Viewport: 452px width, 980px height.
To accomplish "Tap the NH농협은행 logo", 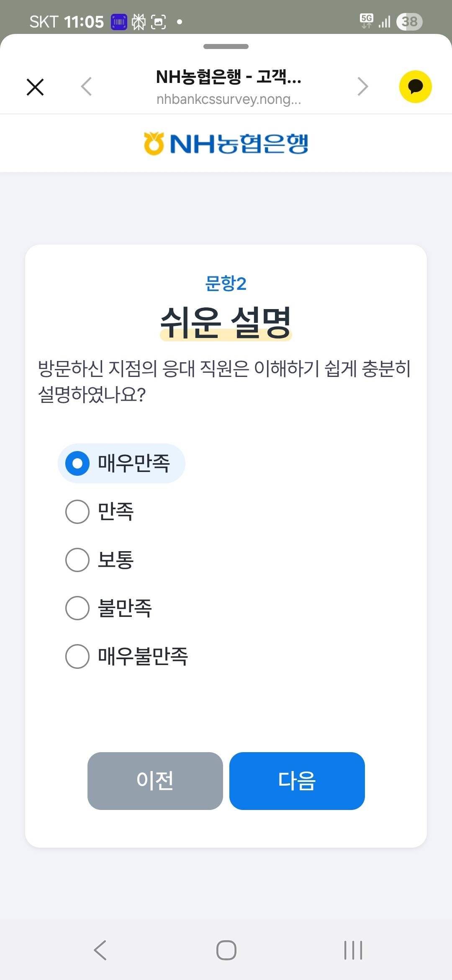I will (x=226, y=144).
